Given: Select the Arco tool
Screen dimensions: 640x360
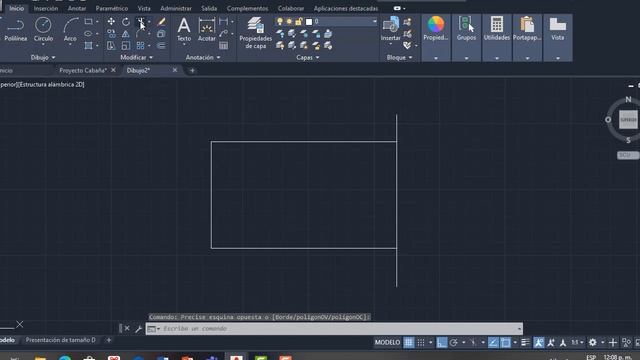Looking at the screenshot, I should 70,30.
